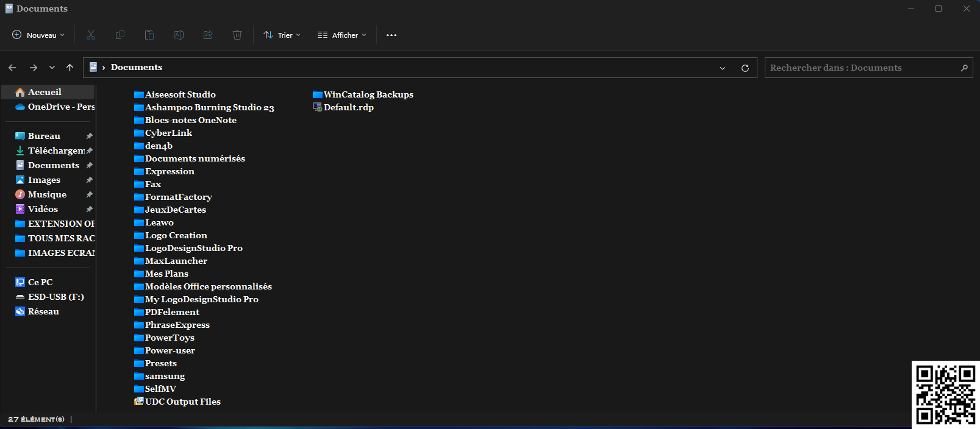
Task: Click the Cut scissors icon
Action: tap(91, 35)
